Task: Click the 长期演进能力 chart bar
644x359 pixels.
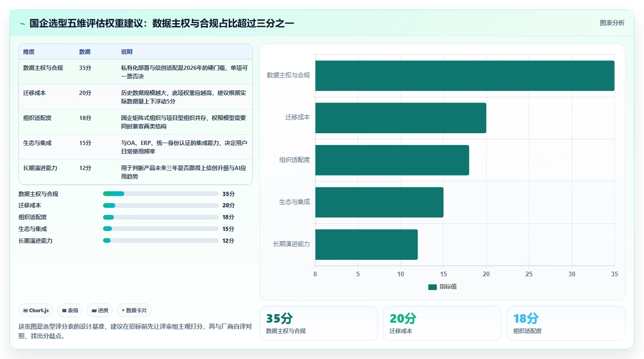Action: [367, 244]
